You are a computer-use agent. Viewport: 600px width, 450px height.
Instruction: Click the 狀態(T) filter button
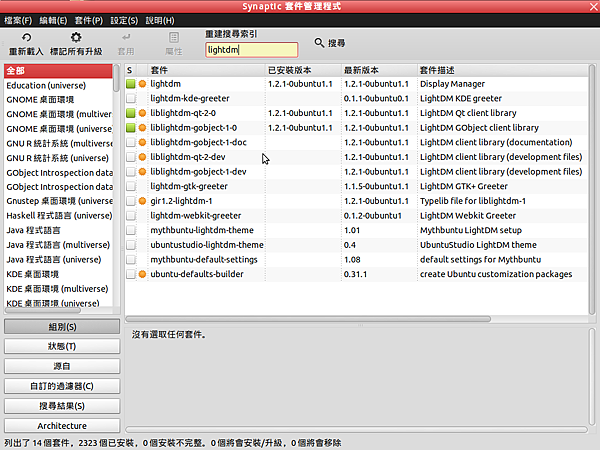point(62,346)
